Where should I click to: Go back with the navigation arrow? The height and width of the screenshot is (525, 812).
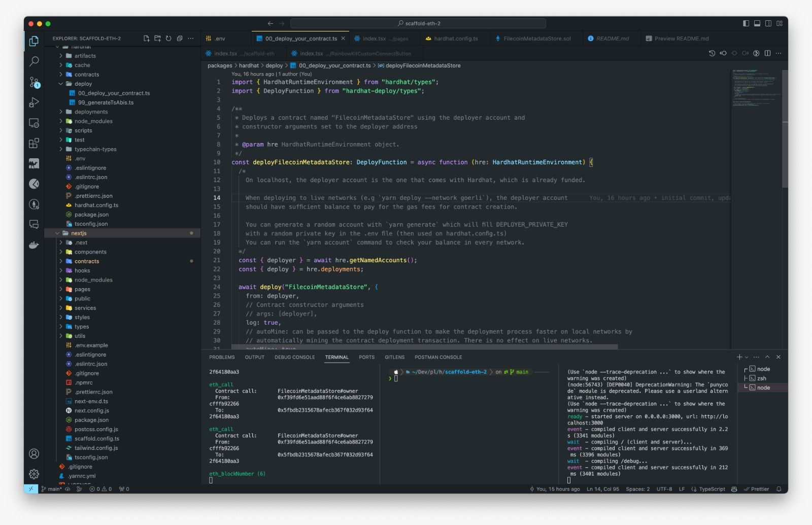pyautogui.click(x=270, y=23)
